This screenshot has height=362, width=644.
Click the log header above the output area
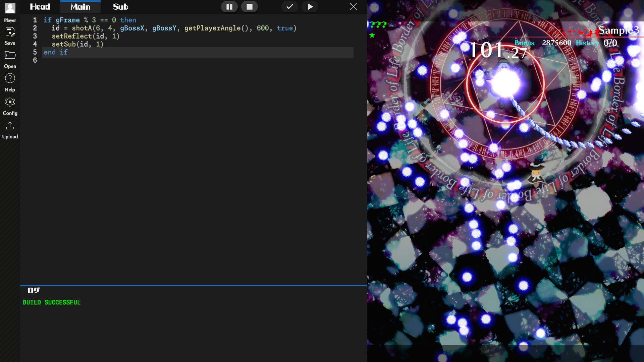pyautogui.click(x=34, y=291)
